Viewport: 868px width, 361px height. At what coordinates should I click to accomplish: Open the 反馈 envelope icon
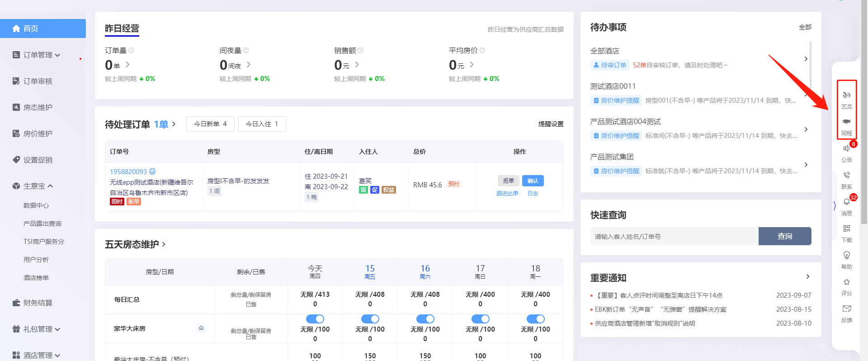tap(846, 309)
